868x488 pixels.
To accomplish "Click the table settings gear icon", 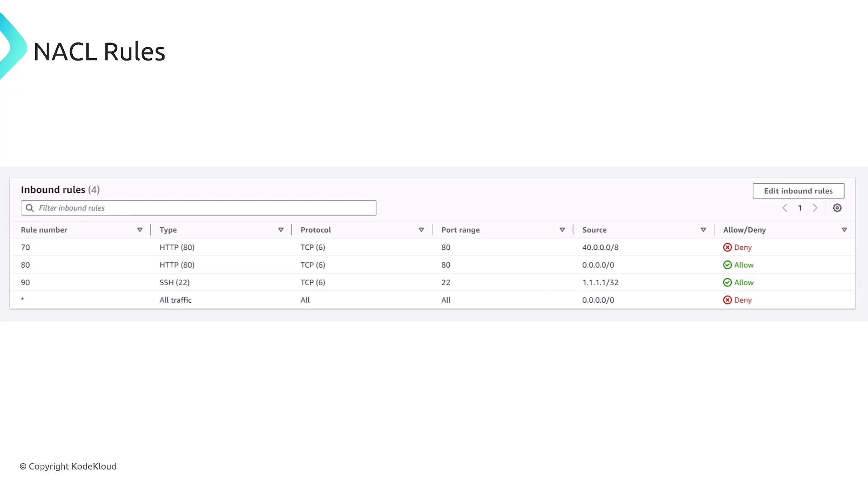I will [x=837, y=208].
